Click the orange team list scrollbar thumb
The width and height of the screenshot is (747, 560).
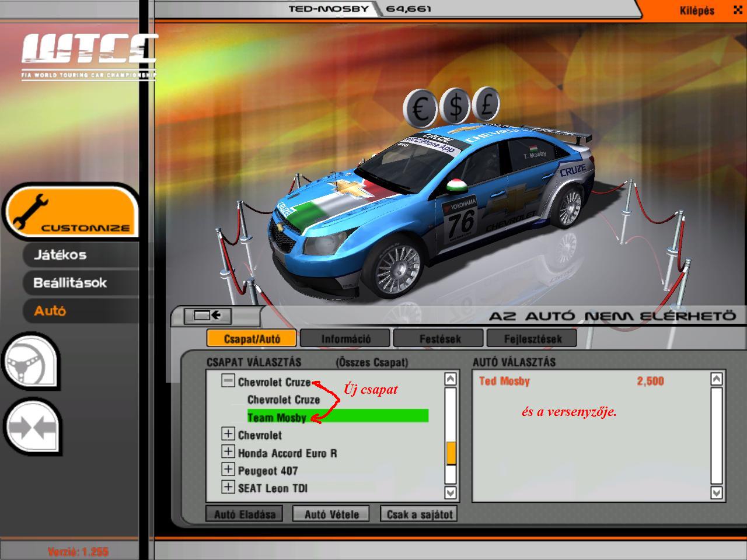[451, 453]
